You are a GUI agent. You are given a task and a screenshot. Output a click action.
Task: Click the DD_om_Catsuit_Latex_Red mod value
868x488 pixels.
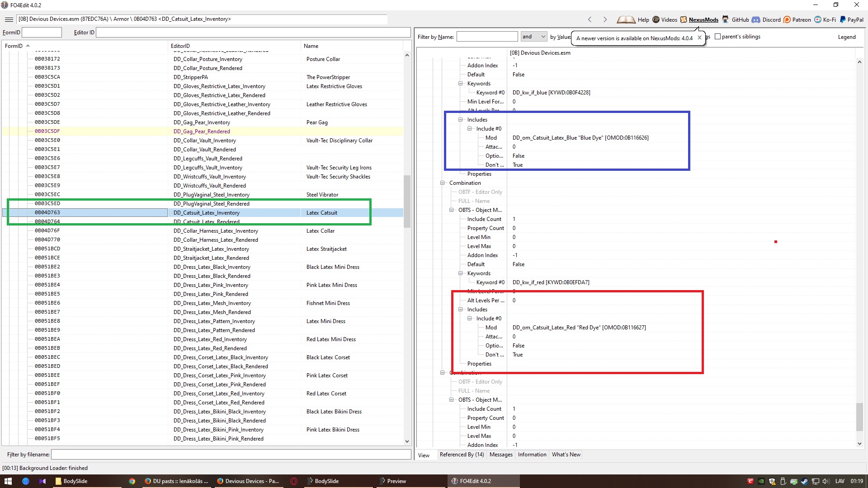[579, 328]
